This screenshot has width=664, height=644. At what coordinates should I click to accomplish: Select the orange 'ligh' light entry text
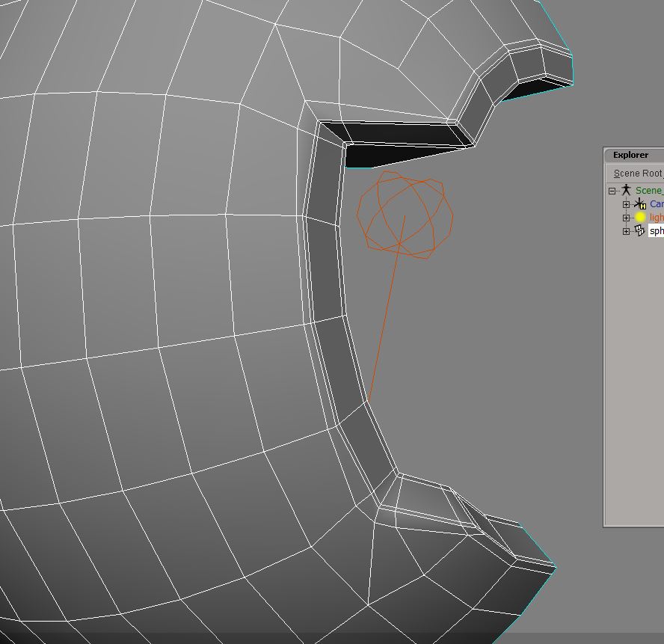coord(657,218)
